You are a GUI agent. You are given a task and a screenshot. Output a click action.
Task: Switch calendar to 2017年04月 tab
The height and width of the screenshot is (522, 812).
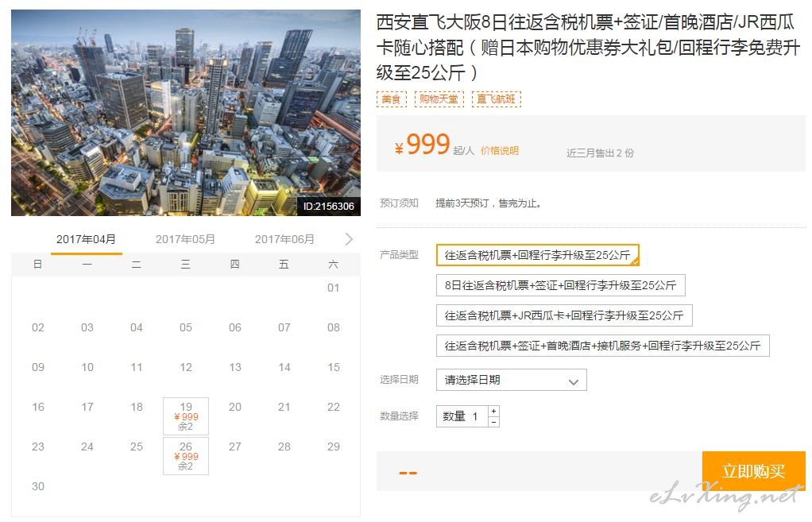click(86, 239)
